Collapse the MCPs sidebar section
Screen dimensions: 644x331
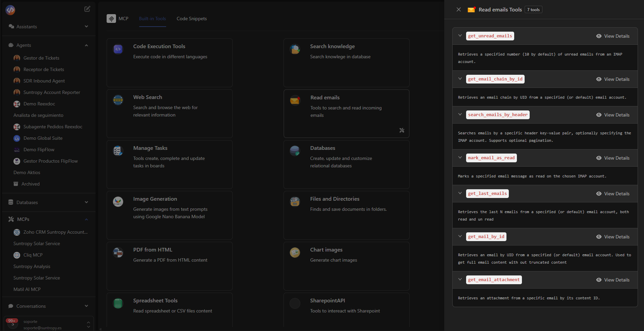(x=86, y=219)
